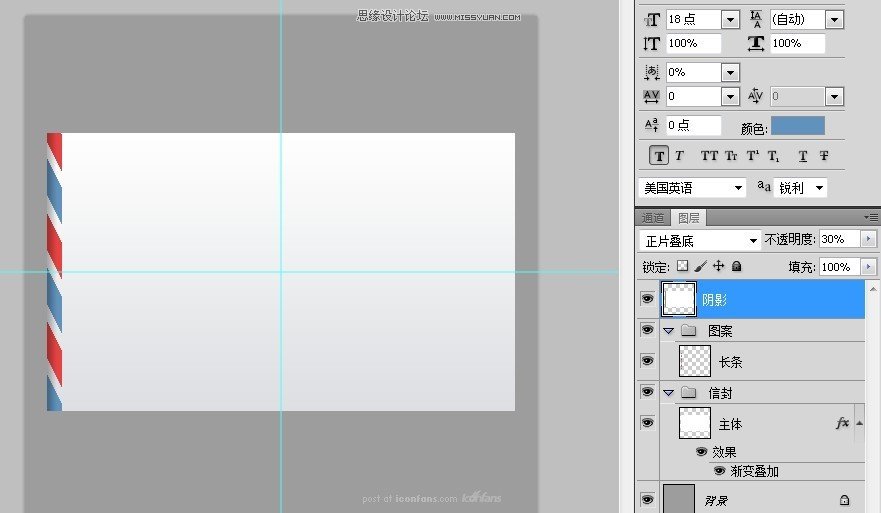The height and width of the screenshot is (513, 881).
Task: Open the layers panel options menu
Action: (x=871, y=217)
